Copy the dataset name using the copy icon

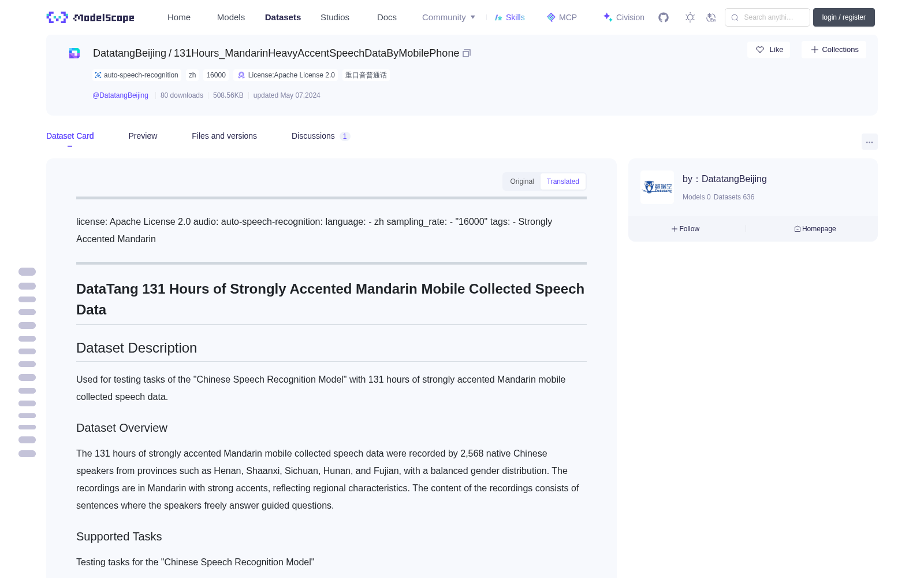coord(467,53)
